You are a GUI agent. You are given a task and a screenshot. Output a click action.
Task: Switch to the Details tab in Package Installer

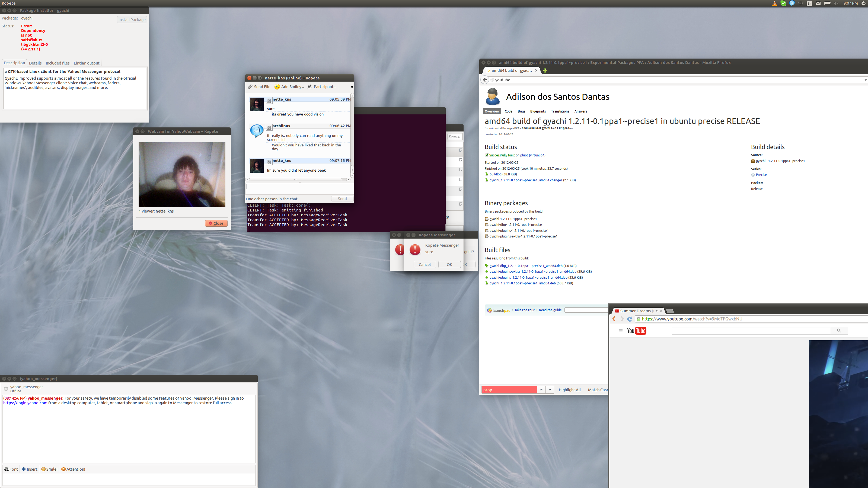click(35, 63)
